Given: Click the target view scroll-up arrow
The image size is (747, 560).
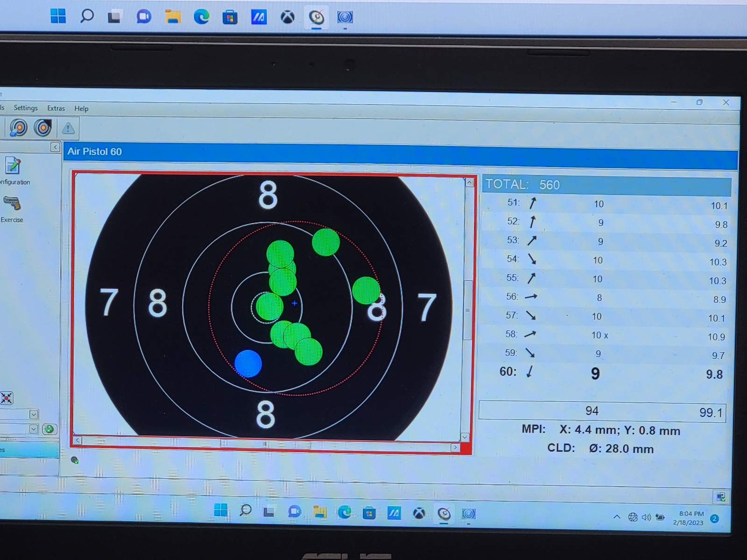Looking at the screenshot, I should coord(469,182).
